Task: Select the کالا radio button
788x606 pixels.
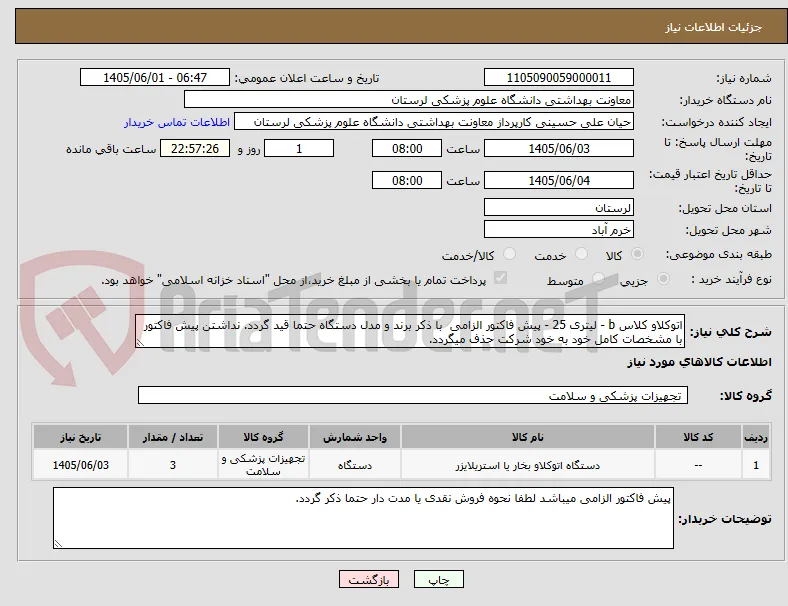Action: pos(637,254)
